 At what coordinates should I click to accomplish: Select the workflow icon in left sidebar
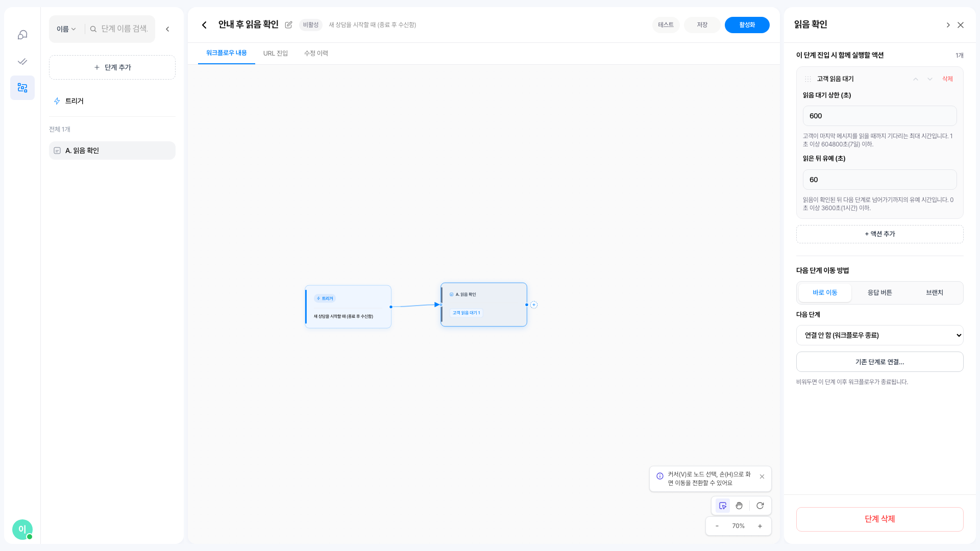click(22, 88)
